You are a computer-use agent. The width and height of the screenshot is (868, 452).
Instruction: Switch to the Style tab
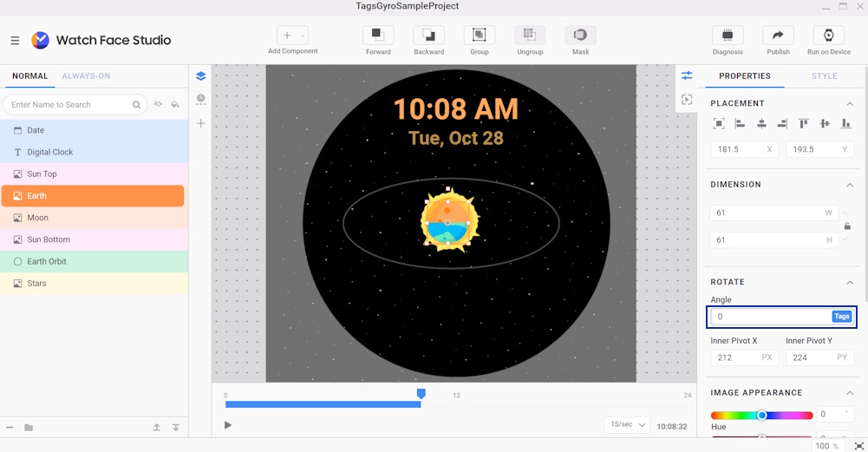[824, 76]
